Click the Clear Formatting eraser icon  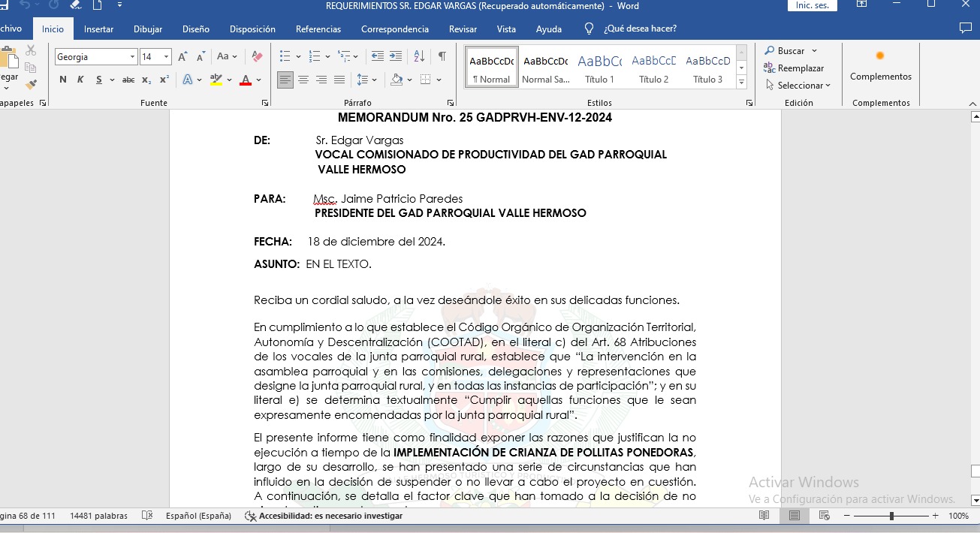point(257,57)
